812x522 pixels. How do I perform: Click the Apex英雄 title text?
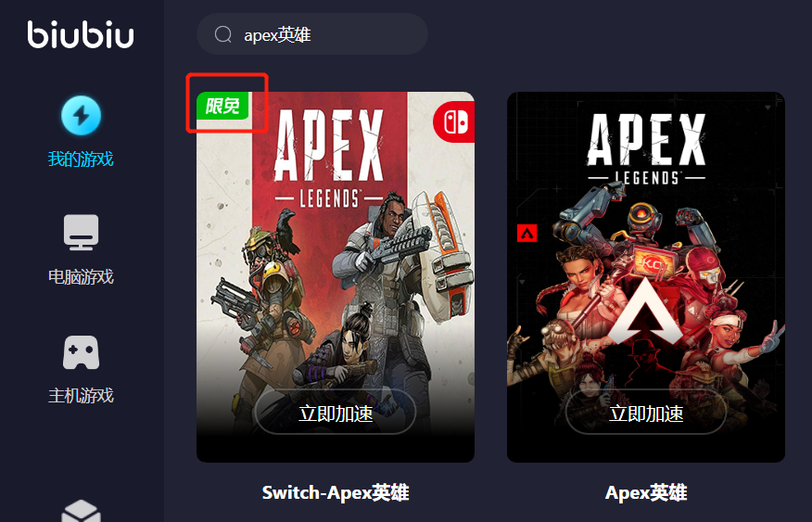click(x=646, y=492)
